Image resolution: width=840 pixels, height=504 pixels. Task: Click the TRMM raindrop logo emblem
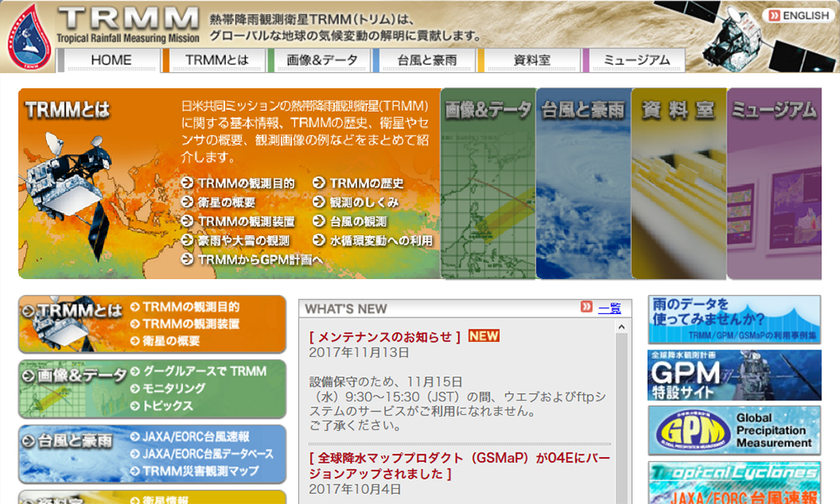click(29, 36)
